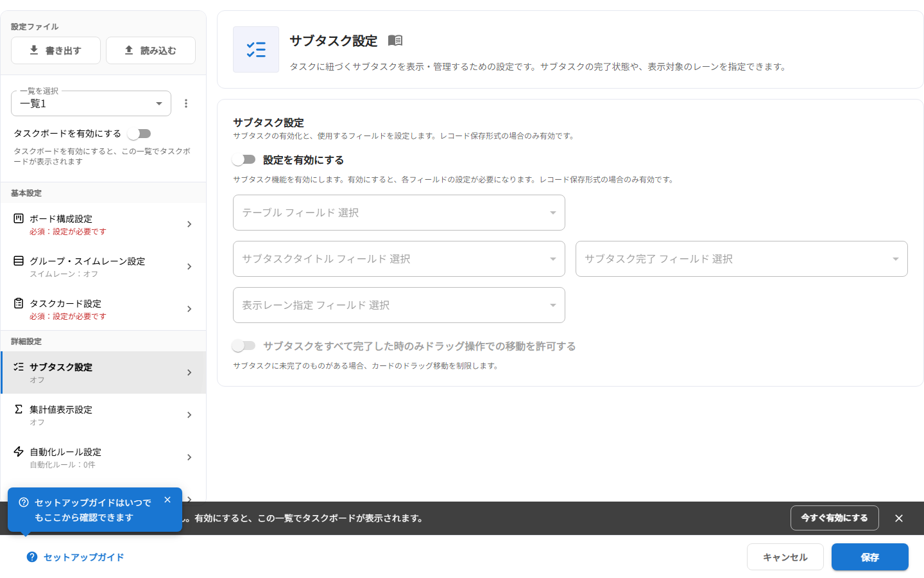The width and height of the screenshot is (924, 578).
Task: Click the question mark icon beside セットアップガイド
Action: [x=32, y=557]
